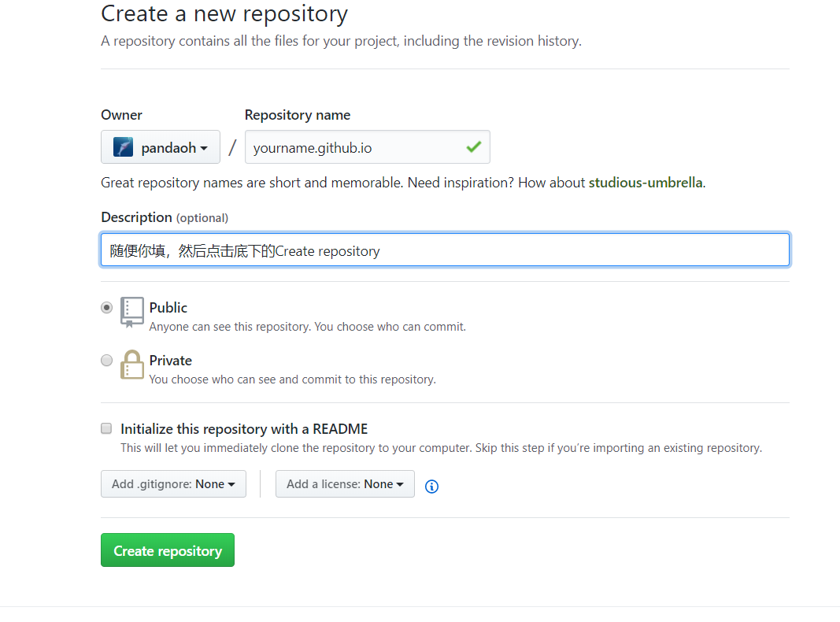The image size is (840, 622).
Task: Select the Public radio button
Action: coord(107,308)
